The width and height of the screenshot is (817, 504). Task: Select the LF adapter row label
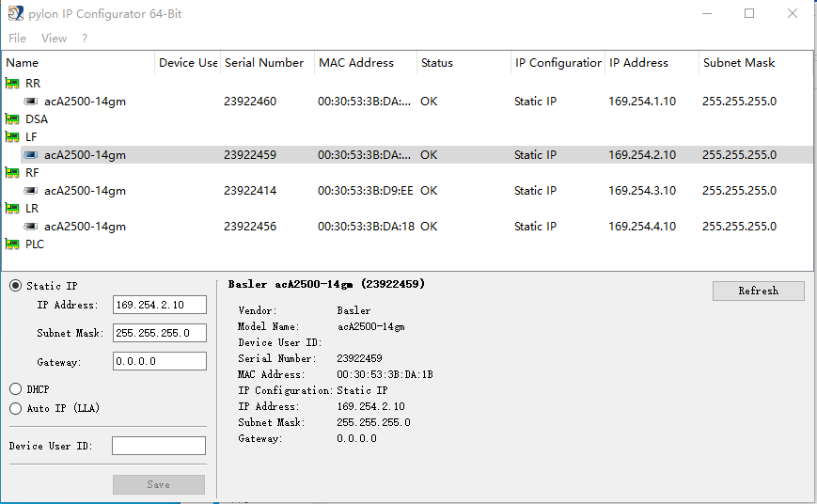31,137
